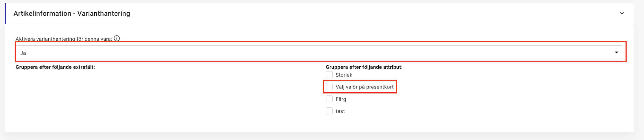Click the selected value Ja text

23,53
